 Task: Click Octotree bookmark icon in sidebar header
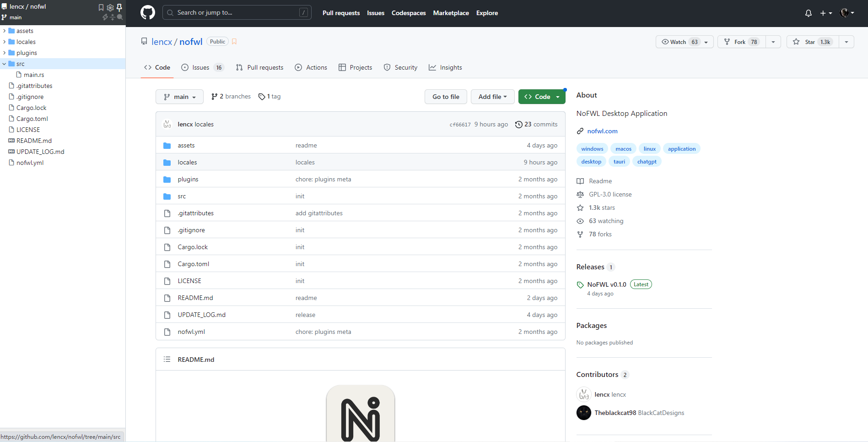tap(101, 7)
